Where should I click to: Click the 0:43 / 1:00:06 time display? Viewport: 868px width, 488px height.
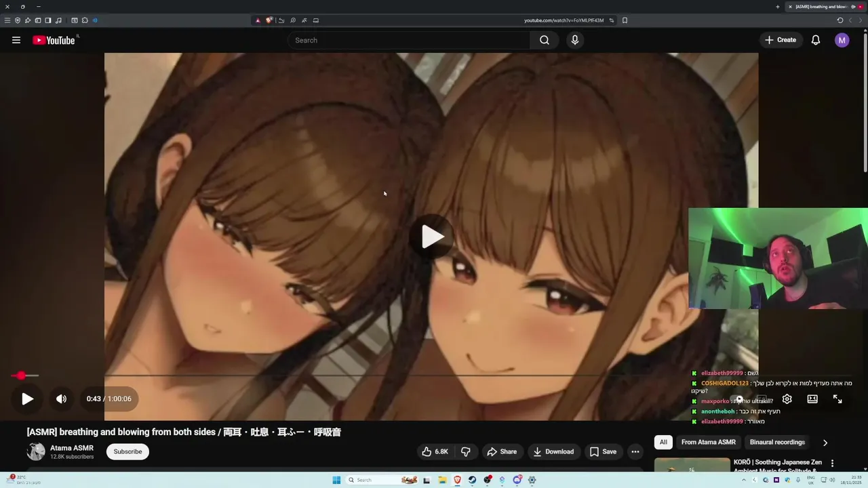108,399
